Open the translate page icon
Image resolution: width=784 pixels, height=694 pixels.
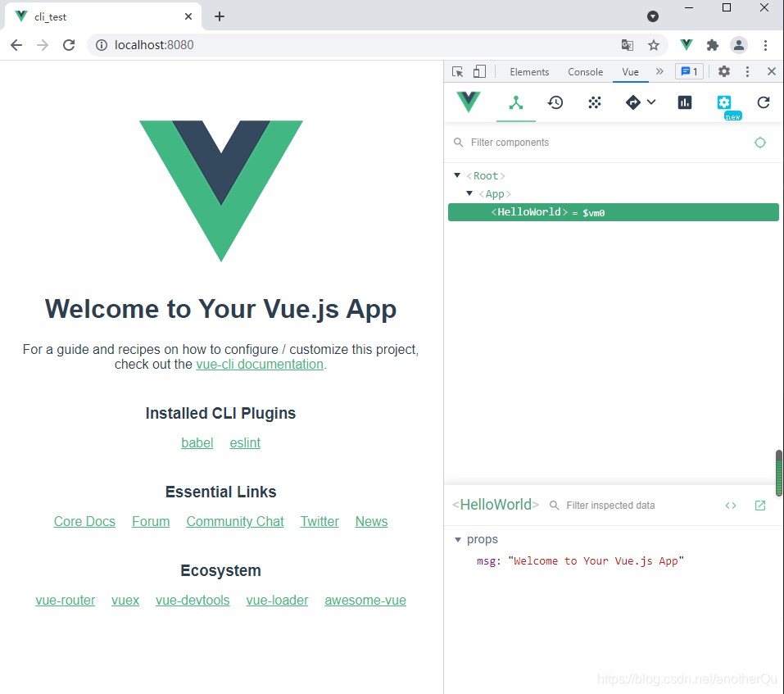[627, 45]
